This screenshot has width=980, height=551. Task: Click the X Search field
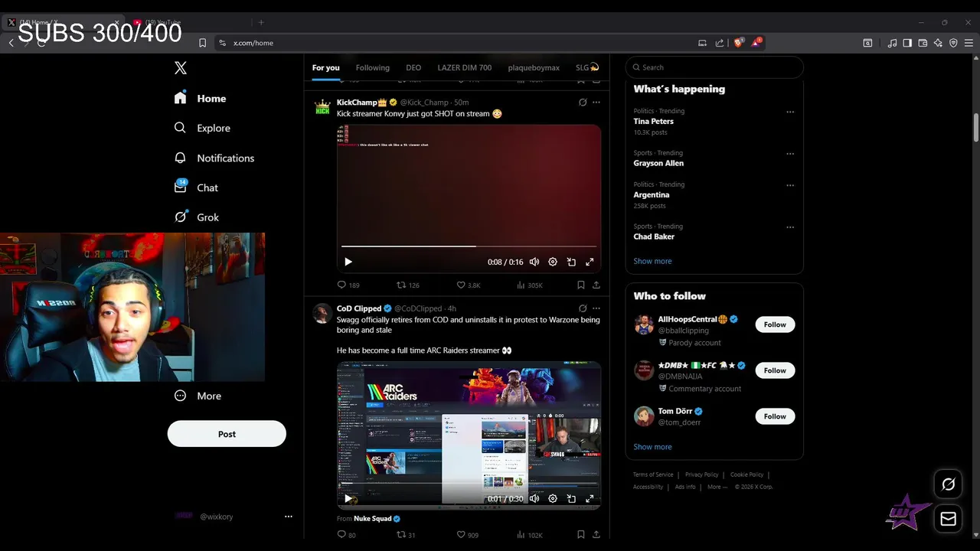pyautogui.click(x=714, y=67)
